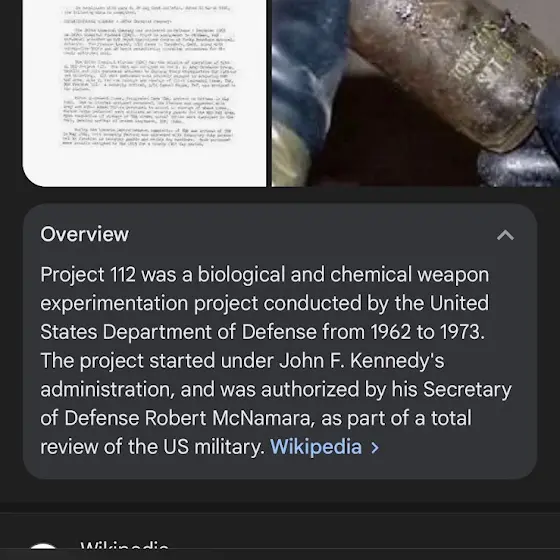560x560 pixels.
Task: Open the partially visible Wikipedia result title
Action: [x=124, y=546]
